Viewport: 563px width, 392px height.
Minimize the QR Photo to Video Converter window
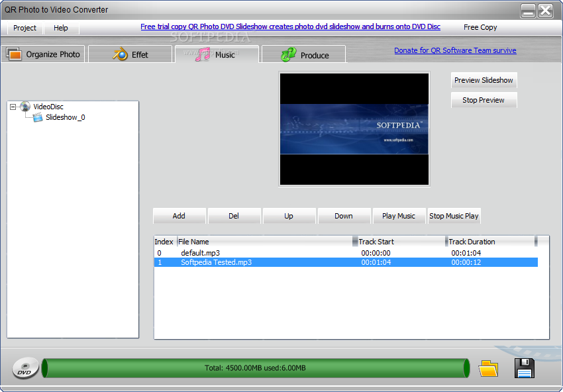pyautogui.click(x=528, y=11)
